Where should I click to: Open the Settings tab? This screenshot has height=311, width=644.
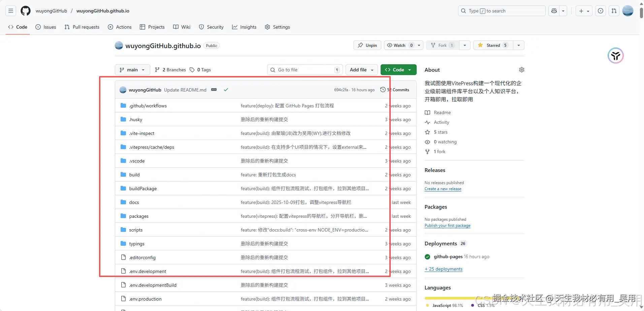pos(277,27)
